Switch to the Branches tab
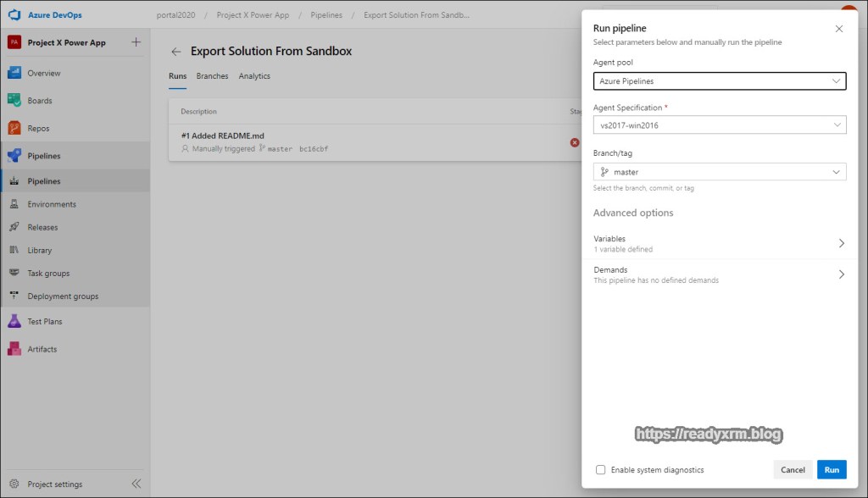The image size is (868, 498). (212, 76)
